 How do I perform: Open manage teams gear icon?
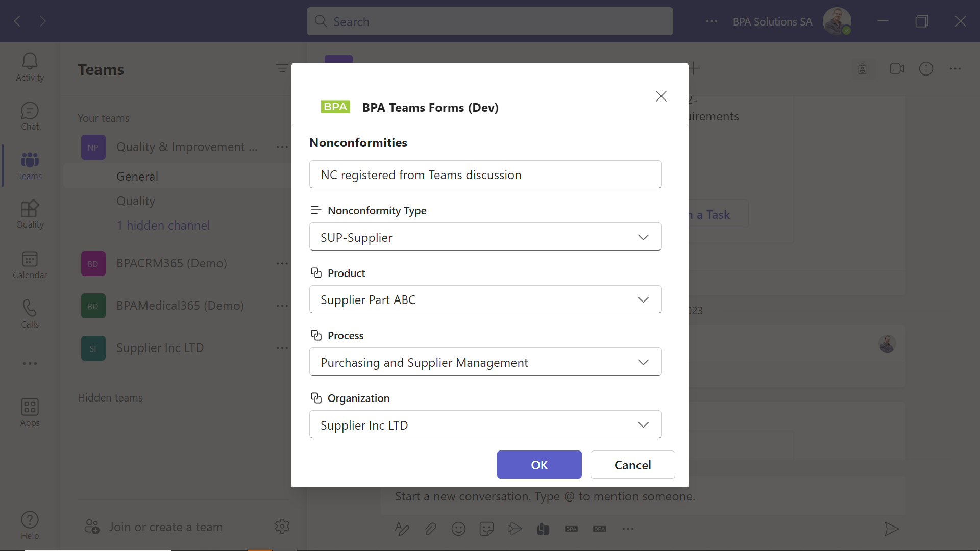click(x=282, y=526)
